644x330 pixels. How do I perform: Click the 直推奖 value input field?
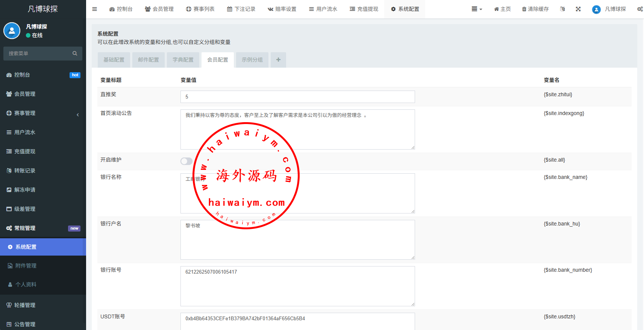point(297,97)
